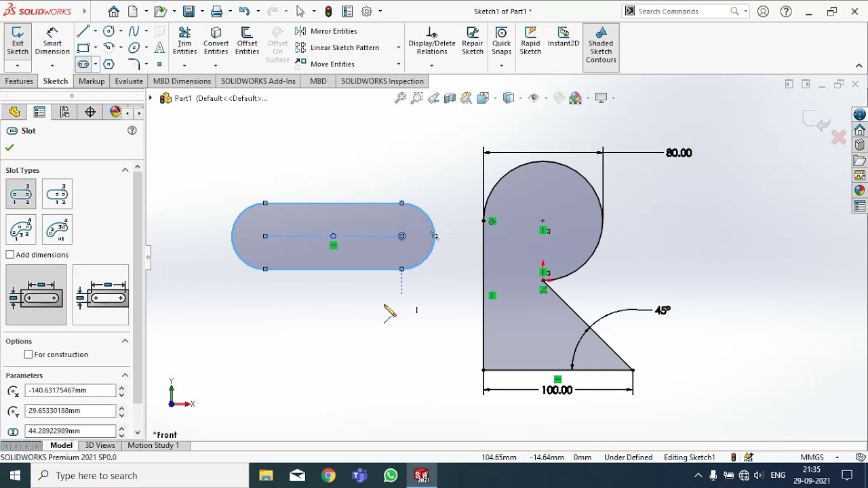868x488 pixels.
Task: Click the Zoom to Fit icon
Action: point(400,98)
